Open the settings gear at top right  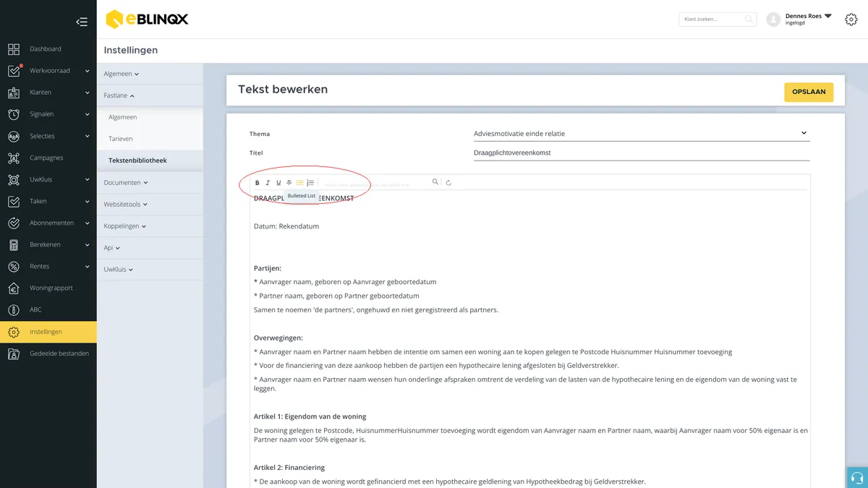tap(851, 20)
